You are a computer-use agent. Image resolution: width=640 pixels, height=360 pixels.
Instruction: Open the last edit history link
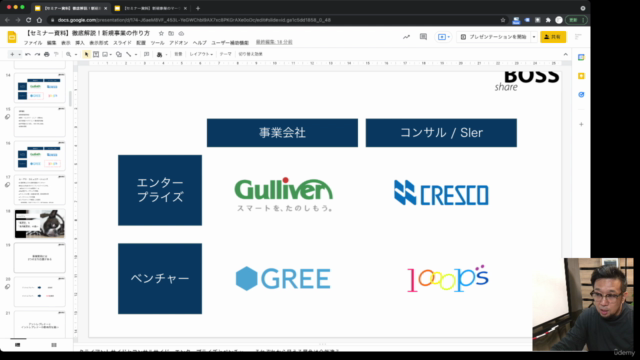(274, 42)
